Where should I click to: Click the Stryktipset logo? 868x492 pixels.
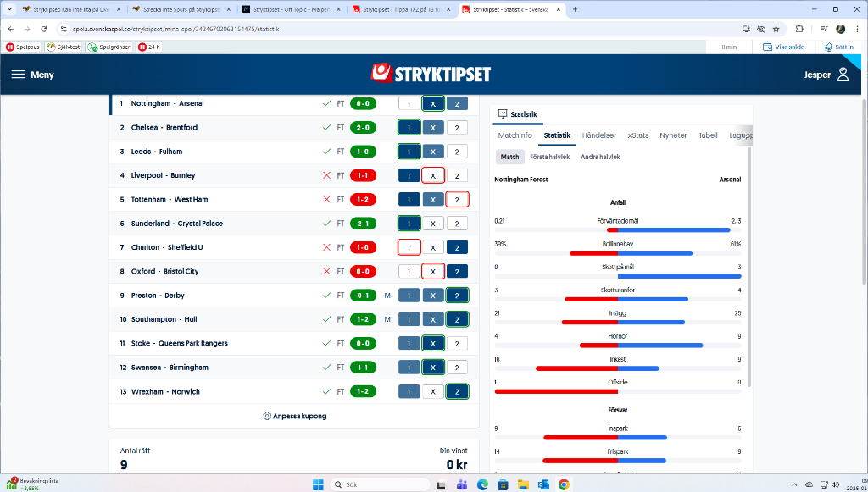point(431,74)
